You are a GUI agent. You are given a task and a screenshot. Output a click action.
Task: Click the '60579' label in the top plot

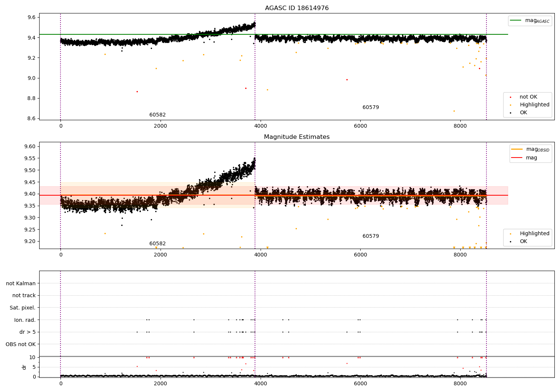click(371, 108)
